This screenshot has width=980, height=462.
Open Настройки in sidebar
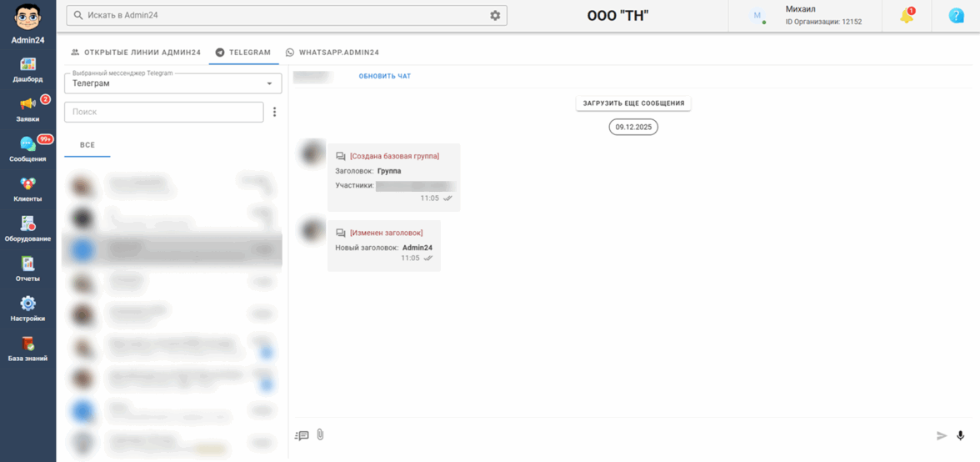(27, 309)
